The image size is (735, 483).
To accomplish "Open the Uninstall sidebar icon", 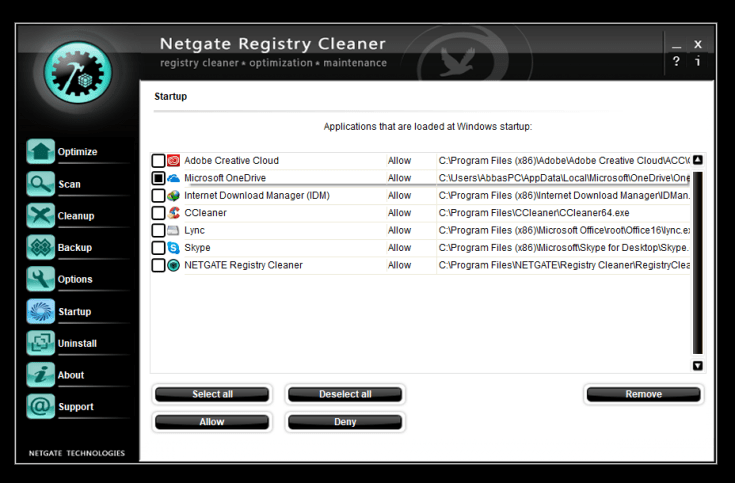I will [x=40, y=343].
